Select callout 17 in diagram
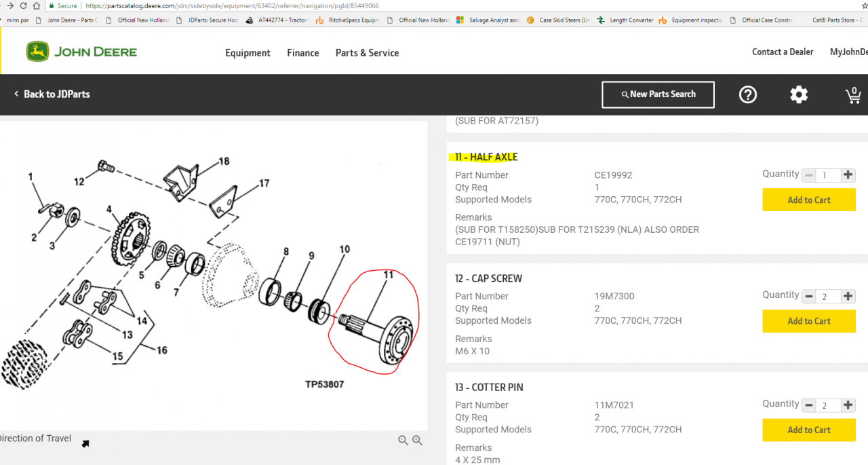The height and width of the screenshot is (465, 868). click(x=264, y=183)
